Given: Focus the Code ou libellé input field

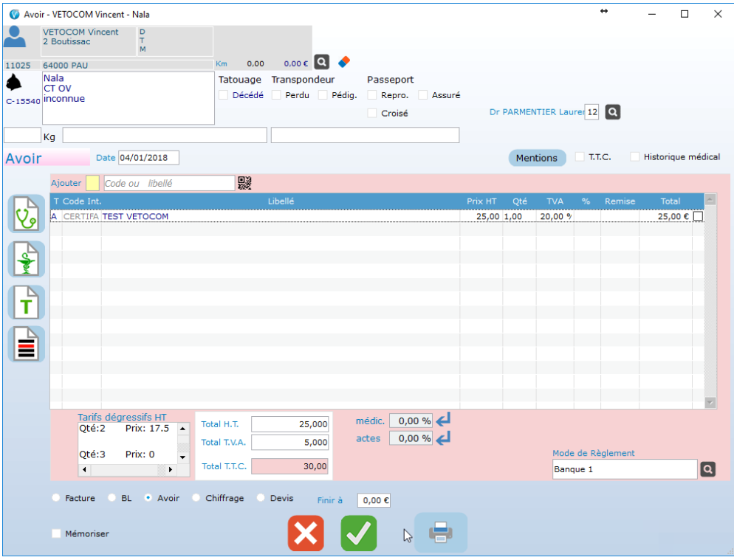Looking at the screenshot, I should [x=169, y=183].
